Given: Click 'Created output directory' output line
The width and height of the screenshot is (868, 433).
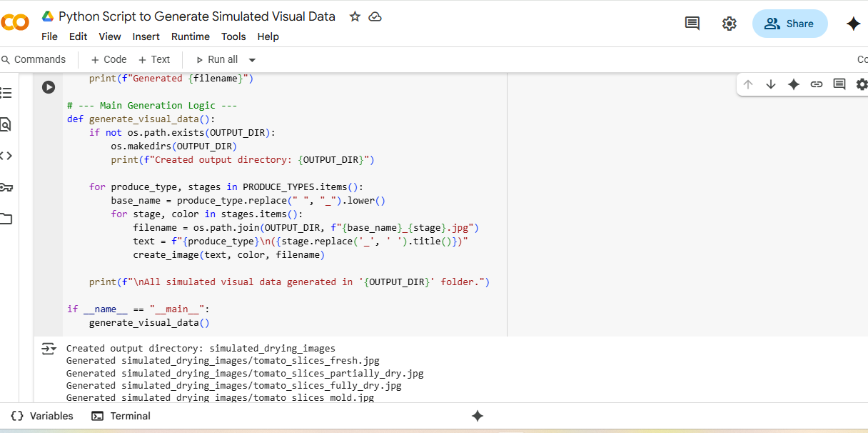Looking at the screenshot, I should coord(201,349).
